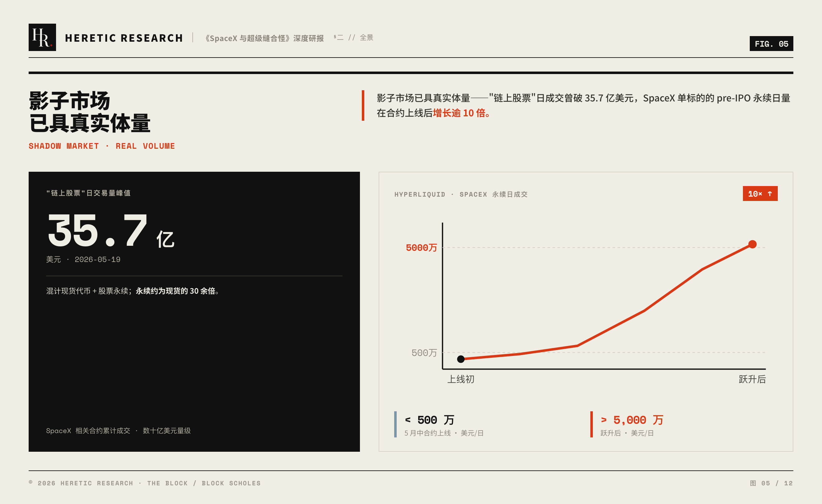Click the red legend bar by > 5,000 万
This screenshot has width=822, height=504.
tap(592, 424)
